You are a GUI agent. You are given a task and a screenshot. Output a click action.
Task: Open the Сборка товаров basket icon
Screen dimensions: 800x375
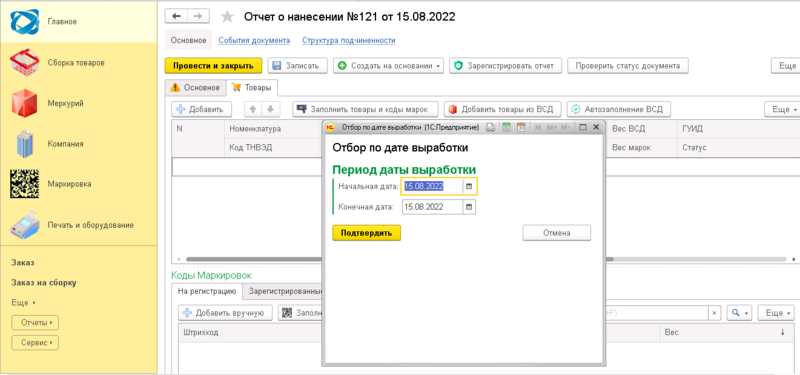point(24,63)
